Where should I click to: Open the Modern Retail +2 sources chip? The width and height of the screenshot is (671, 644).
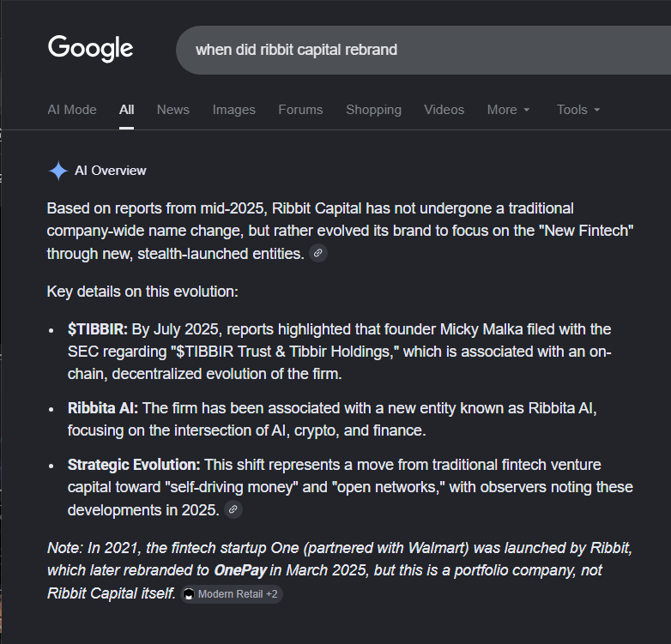pos(231,594)
